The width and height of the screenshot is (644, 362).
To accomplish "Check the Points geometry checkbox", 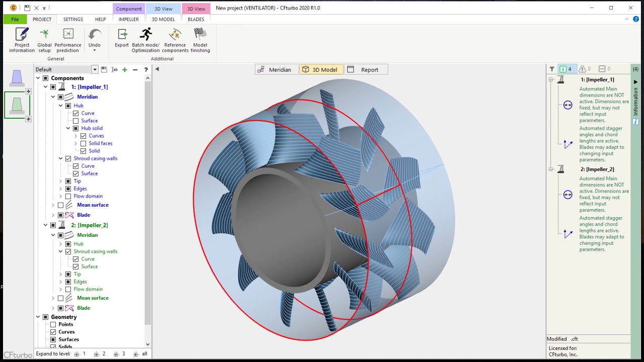I will pos(53,324).
